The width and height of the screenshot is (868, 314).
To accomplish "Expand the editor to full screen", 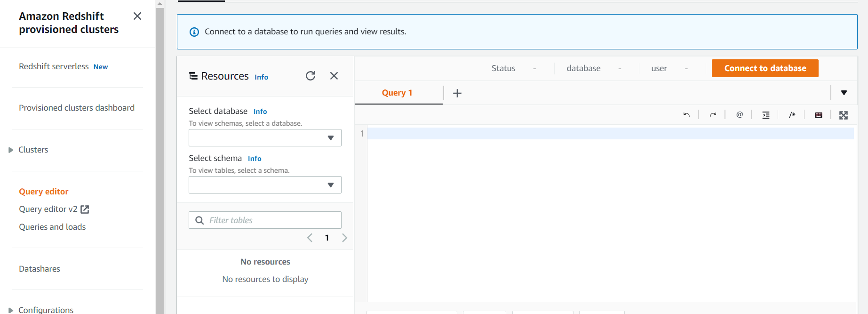I will pyautogui.click(x=844, y=115).
